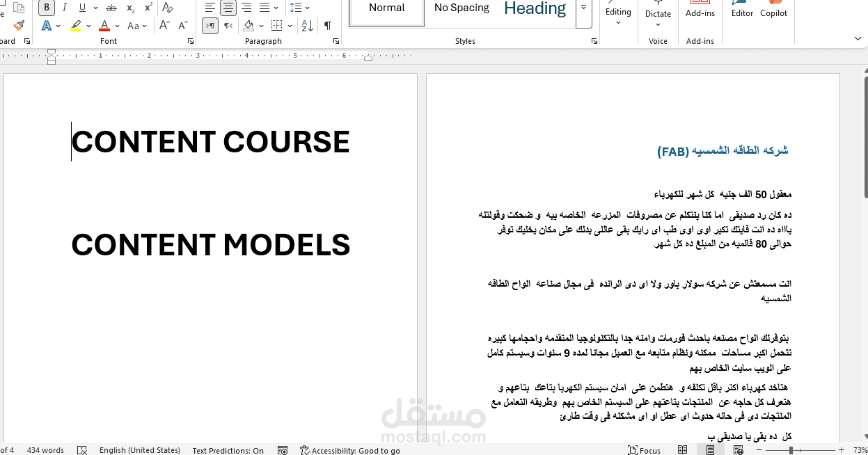Toggle Underline formatting
The image size is (868, 455).
coord(82,8)
